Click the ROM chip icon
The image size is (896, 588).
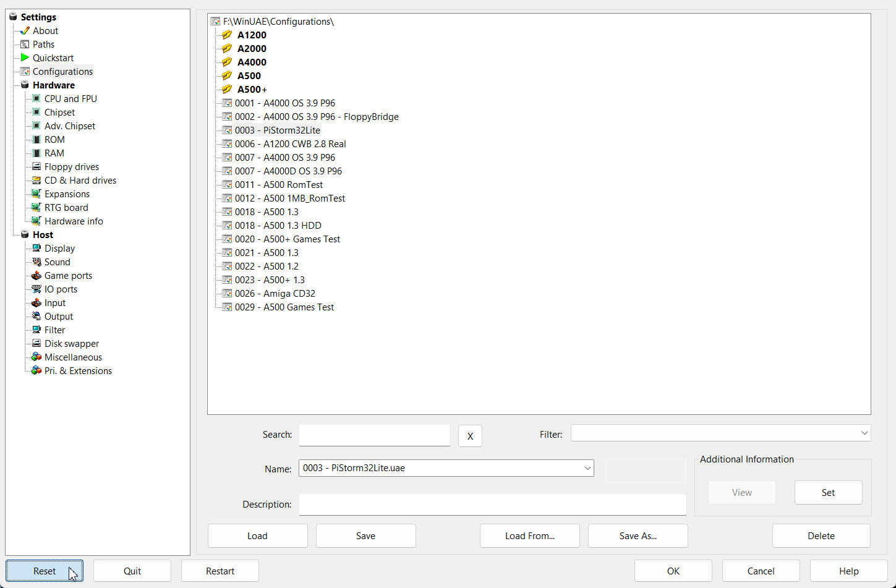(36, 140)
